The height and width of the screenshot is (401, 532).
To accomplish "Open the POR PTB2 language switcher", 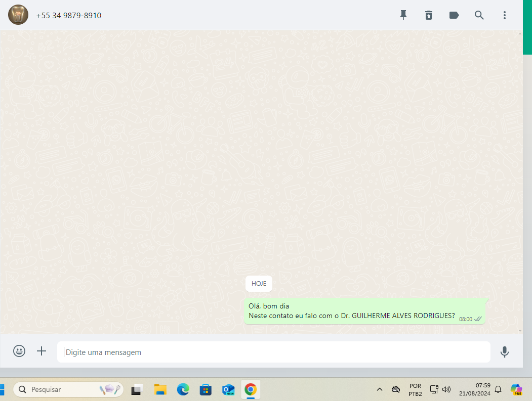I will coord(415,389).
